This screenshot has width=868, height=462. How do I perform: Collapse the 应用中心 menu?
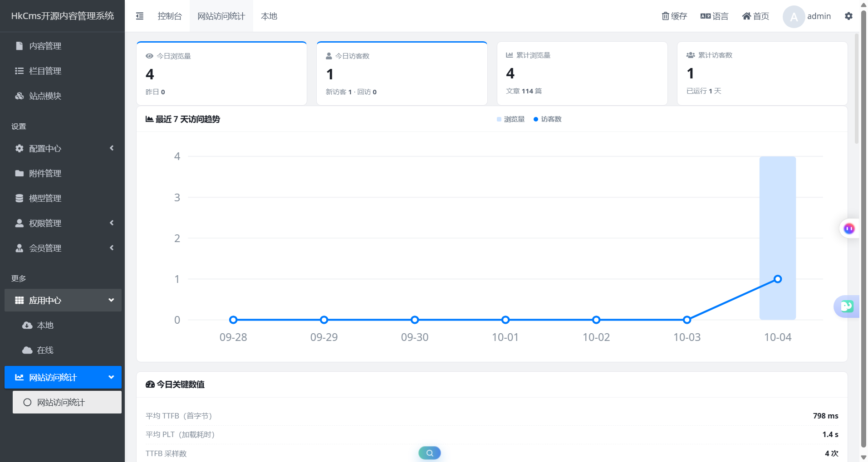(x=63, y=300)
